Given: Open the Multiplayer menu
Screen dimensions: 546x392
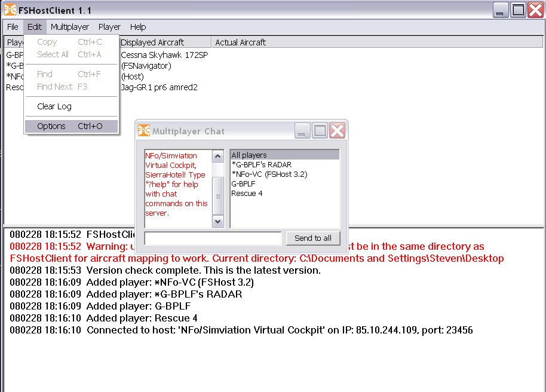Looking at the screenshot, I should (70, 27).
